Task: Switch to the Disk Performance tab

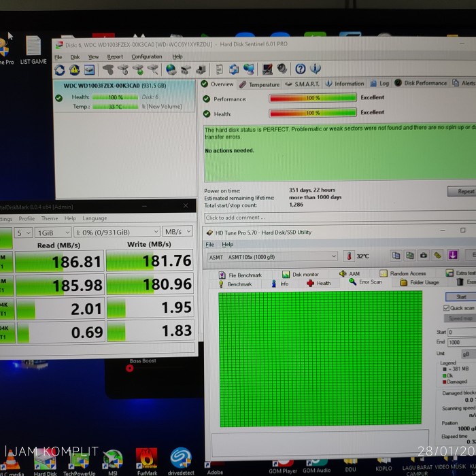Action: pos(421,83)
